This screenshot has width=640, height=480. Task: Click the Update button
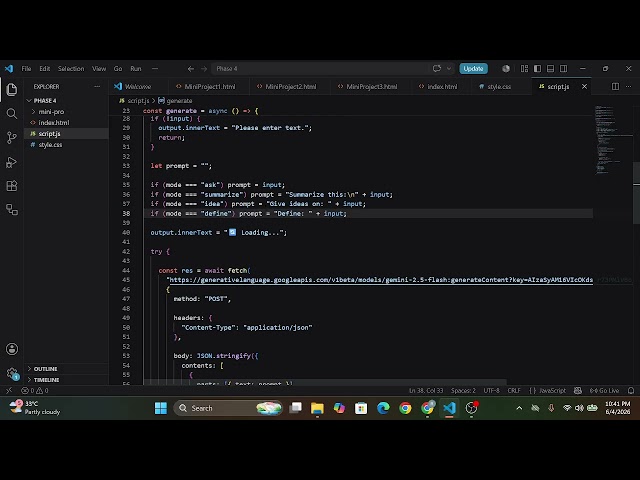[473, 69]
